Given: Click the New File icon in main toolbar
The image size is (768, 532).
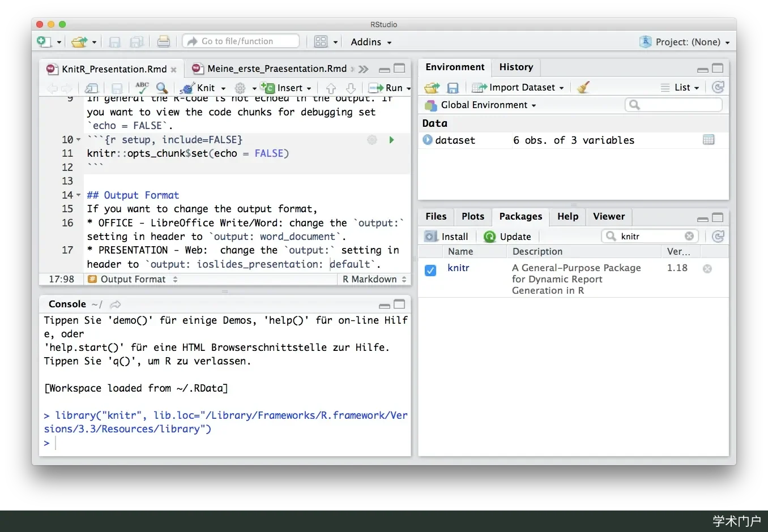Looking at the screenshot, I should pos(44,41).
